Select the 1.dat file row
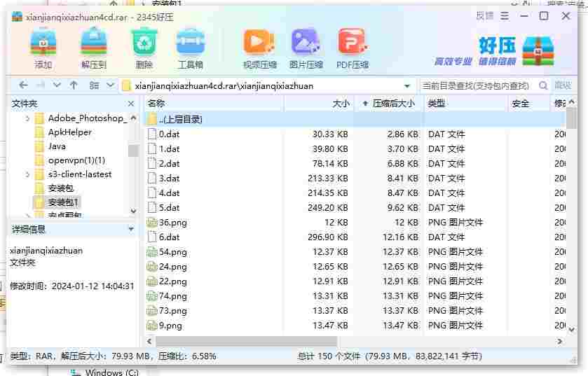 pos(355,149)
